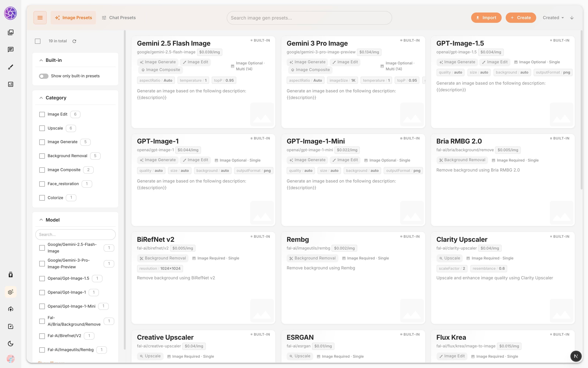The width and height of the screenshot is (588, 368).
Task: Check the Google/Gemini-2.5-Flash-Image model filter
Action: coord(42,248)
